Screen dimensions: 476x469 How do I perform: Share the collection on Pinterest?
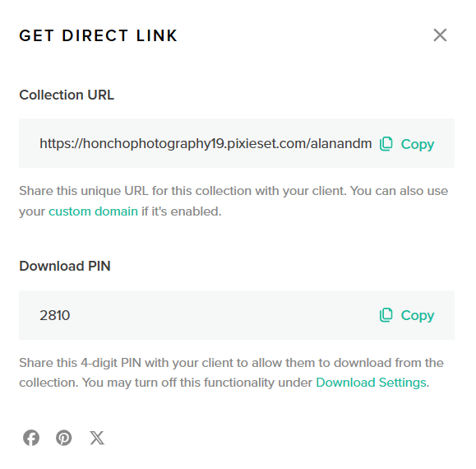coord(64,438)
